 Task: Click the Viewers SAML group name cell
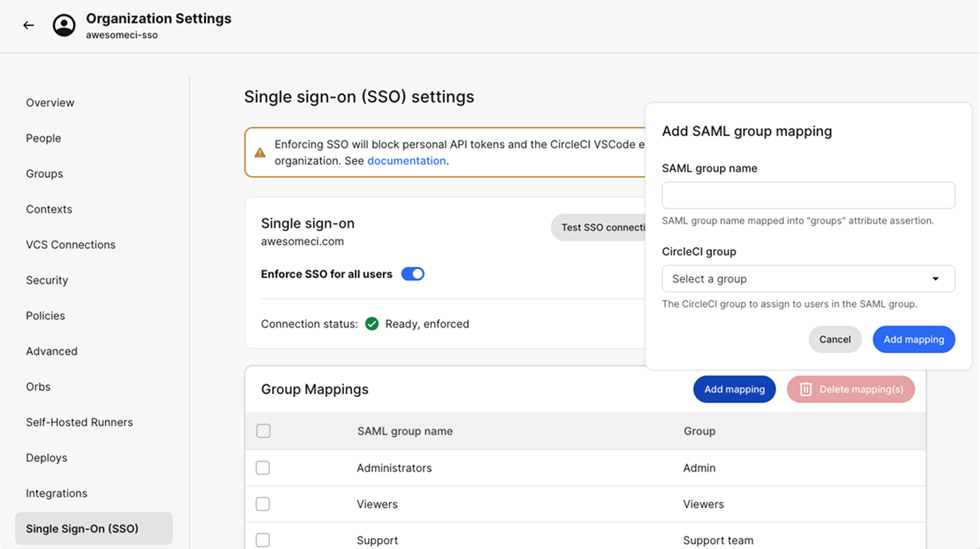click(377, 504)
